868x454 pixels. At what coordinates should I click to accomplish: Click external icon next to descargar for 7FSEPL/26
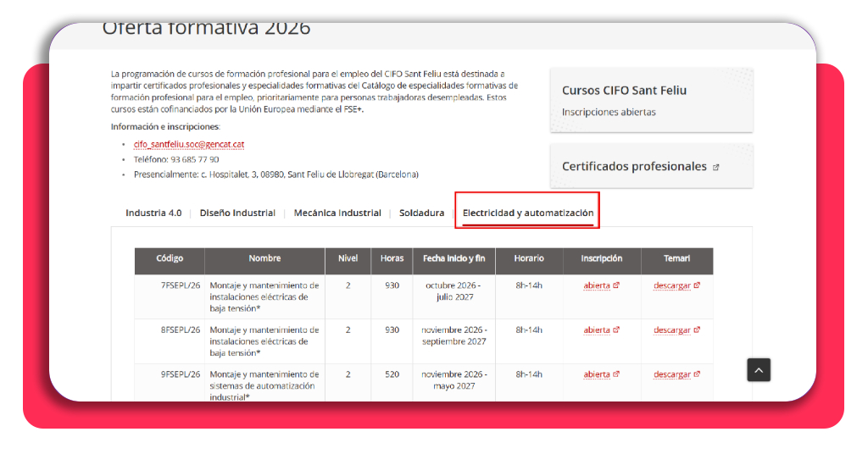[x=697, y=285]
